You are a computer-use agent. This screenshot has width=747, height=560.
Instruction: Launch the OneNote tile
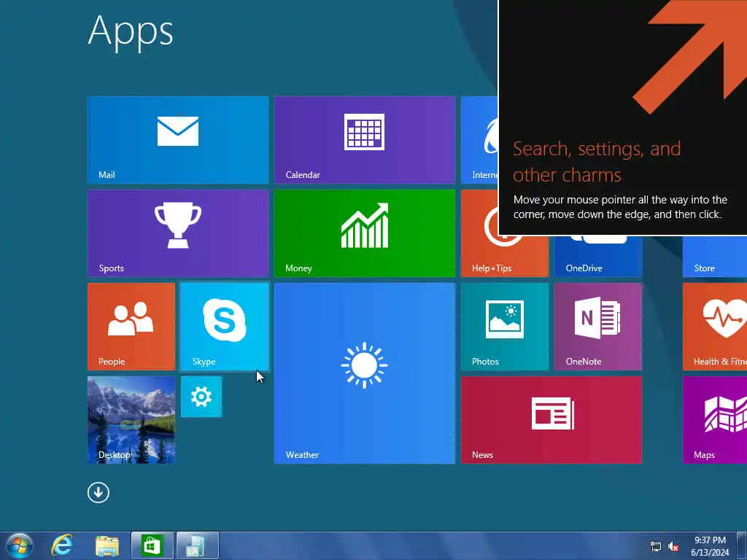[x=598, y=326]
